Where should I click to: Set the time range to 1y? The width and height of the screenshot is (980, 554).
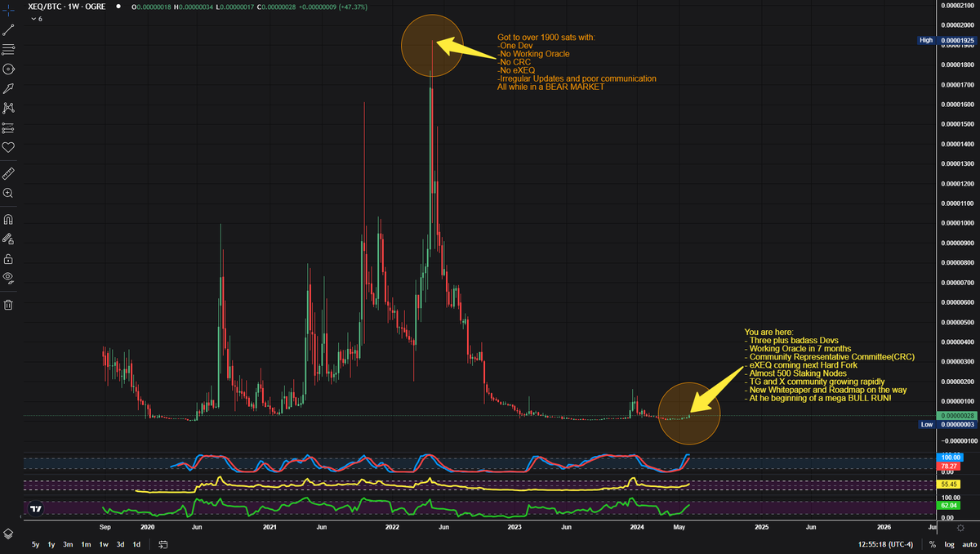pyautogui.click(x=51, y=544)
